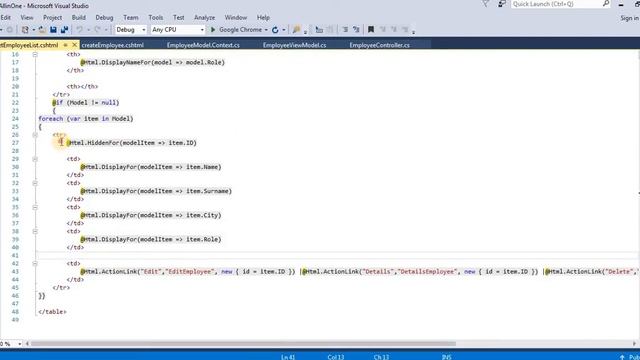The image size is (640, 360).
Task: Click the Open File folder icon
Action: coord(42,30)
